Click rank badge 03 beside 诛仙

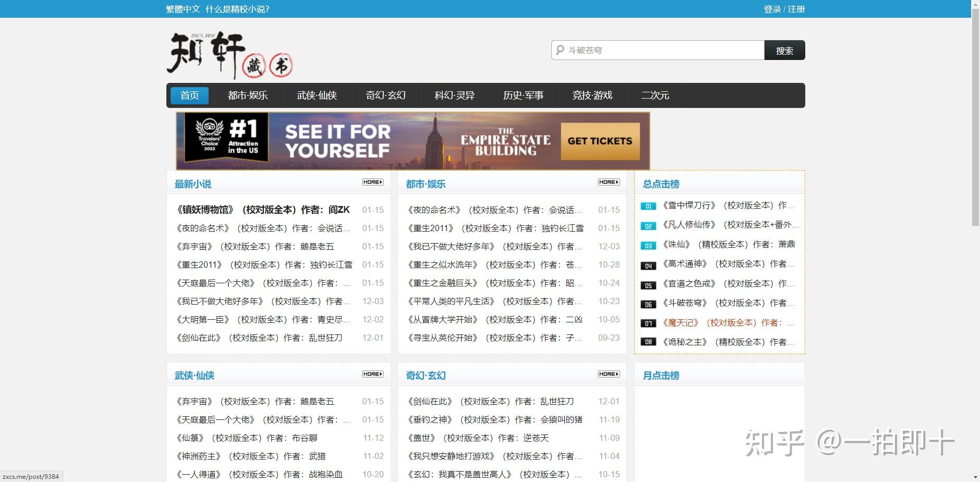[648, 245]
